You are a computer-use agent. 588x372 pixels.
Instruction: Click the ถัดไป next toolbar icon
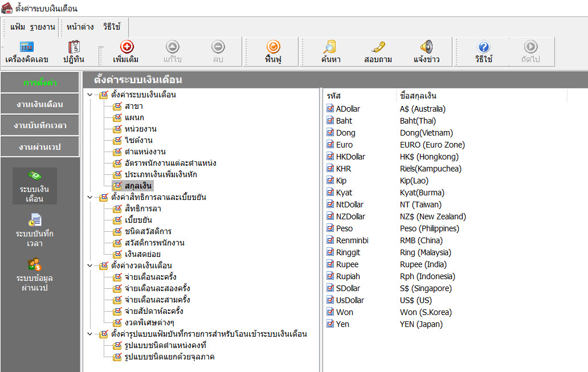click(530, 47)
